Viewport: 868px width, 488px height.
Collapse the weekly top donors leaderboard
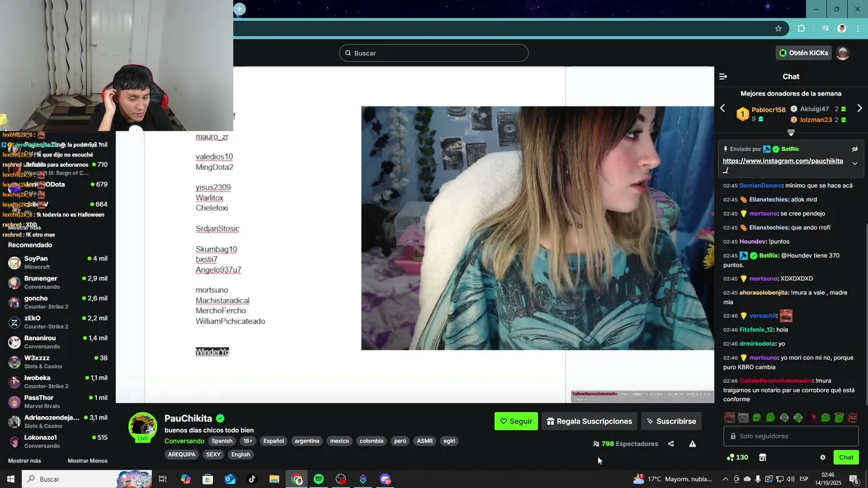tap(791, 133)
